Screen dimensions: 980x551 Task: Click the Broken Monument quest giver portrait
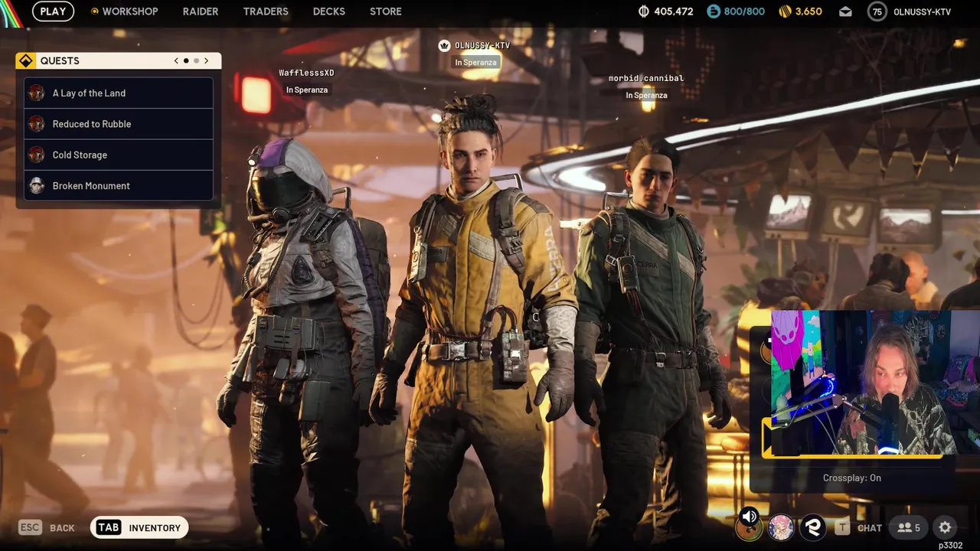click(x=36, y=185)
